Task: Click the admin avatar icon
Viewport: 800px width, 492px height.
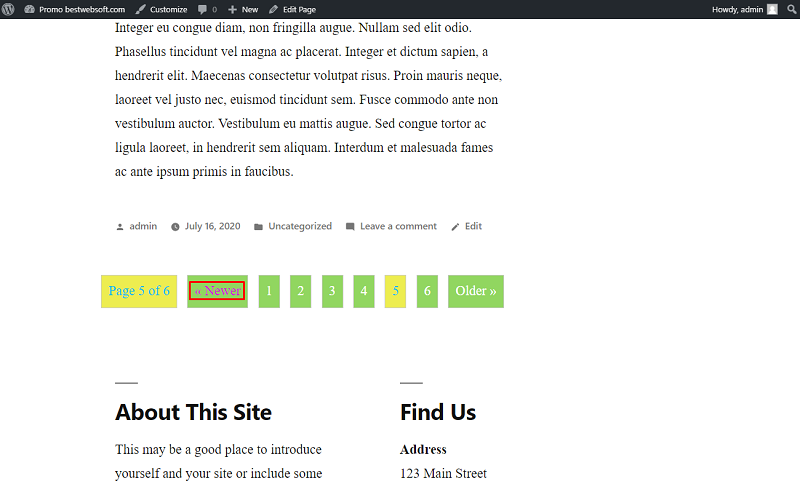Action: (772, 9)
